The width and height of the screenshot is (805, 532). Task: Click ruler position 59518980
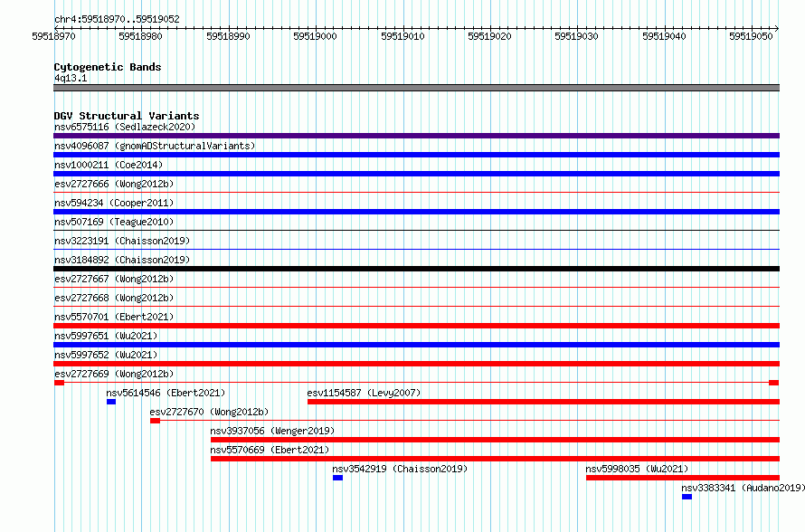coord(141,36)
